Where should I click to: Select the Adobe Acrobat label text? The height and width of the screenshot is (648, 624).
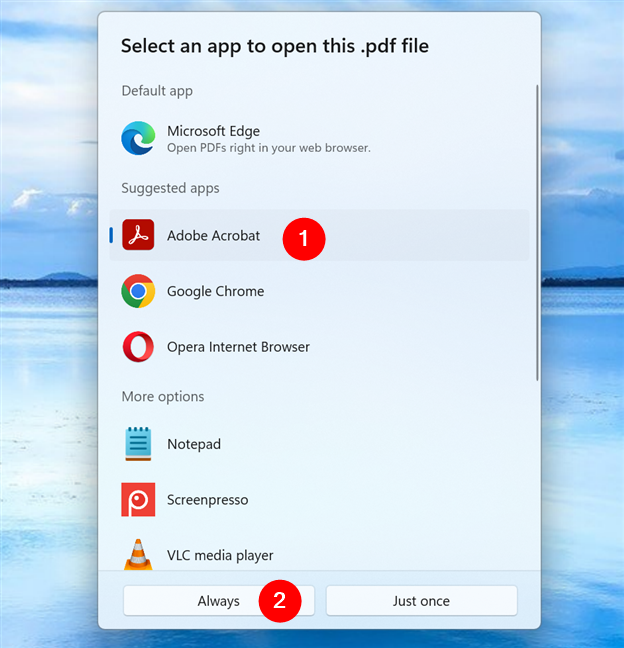point(213,236)
